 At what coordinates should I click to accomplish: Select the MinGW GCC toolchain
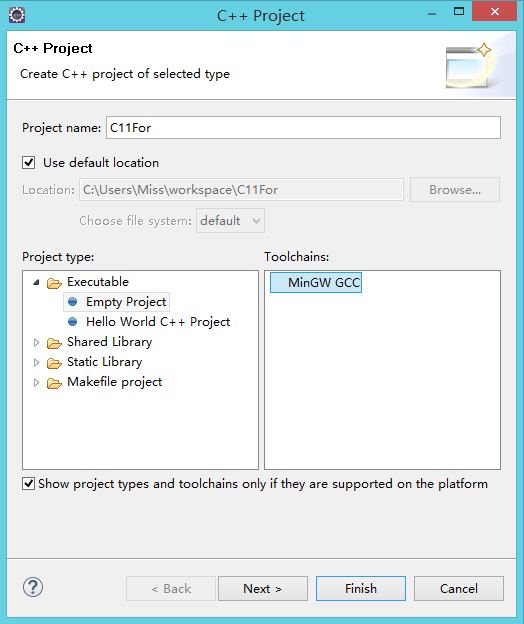coord(316,283)
